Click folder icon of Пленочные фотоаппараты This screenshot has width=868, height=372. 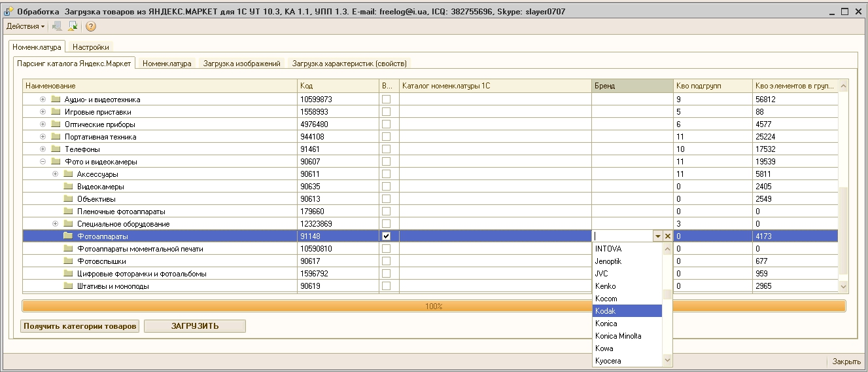tap(68, 212)
